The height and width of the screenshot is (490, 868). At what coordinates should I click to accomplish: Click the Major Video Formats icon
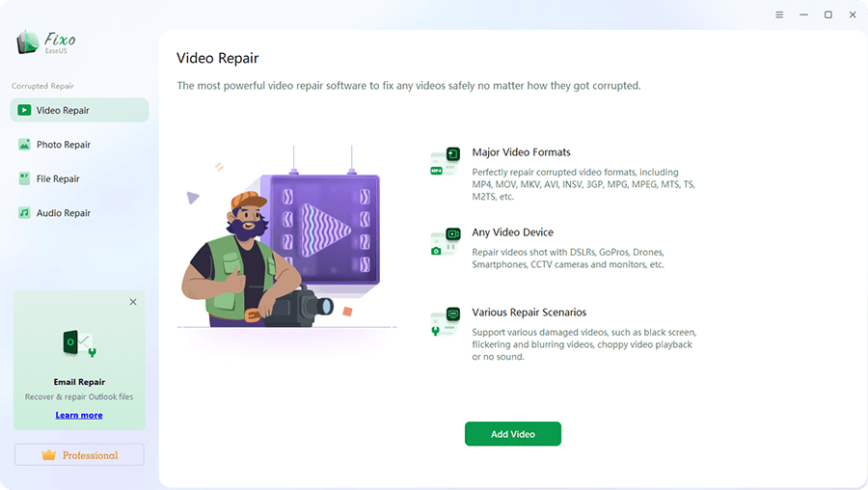[x=445, y=162]
